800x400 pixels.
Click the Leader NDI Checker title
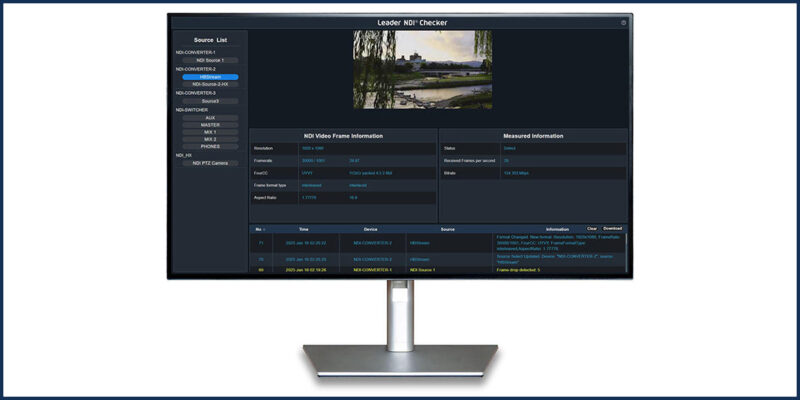[x=412, y=23]
